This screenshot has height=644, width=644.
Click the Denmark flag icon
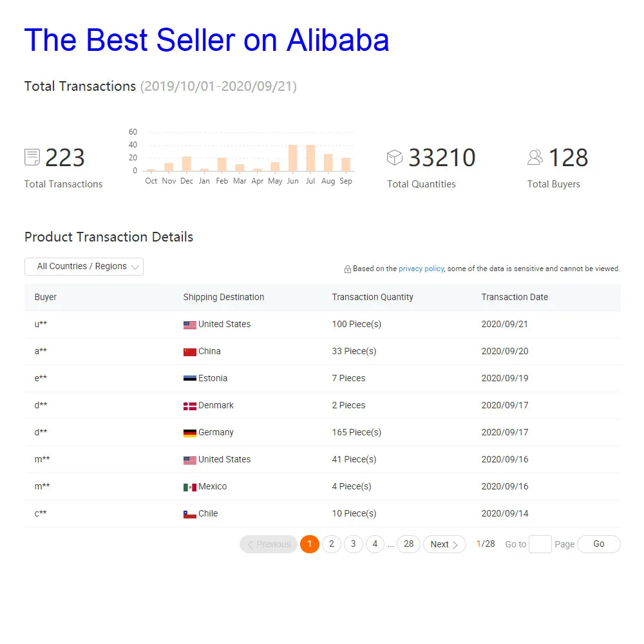189,406
